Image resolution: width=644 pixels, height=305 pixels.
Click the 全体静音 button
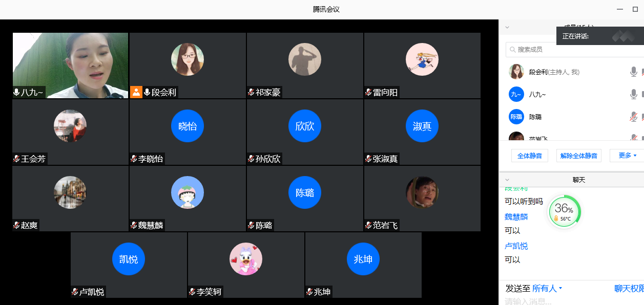tap(530, 156)
